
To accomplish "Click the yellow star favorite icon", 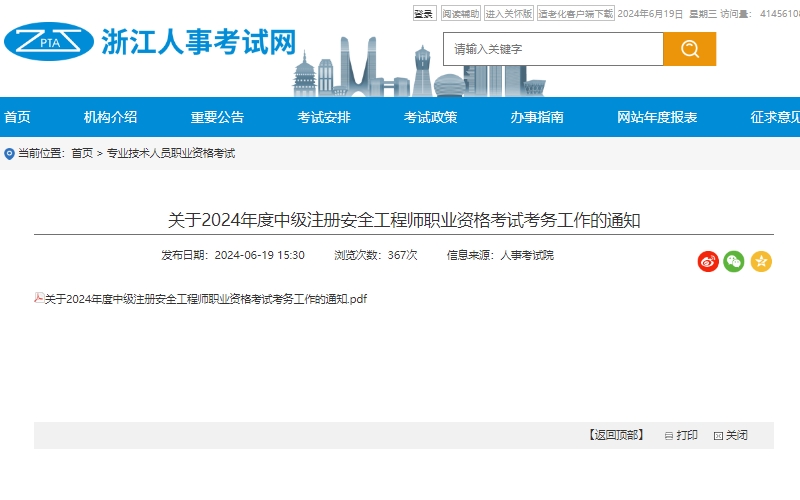I will click(761, 261).
